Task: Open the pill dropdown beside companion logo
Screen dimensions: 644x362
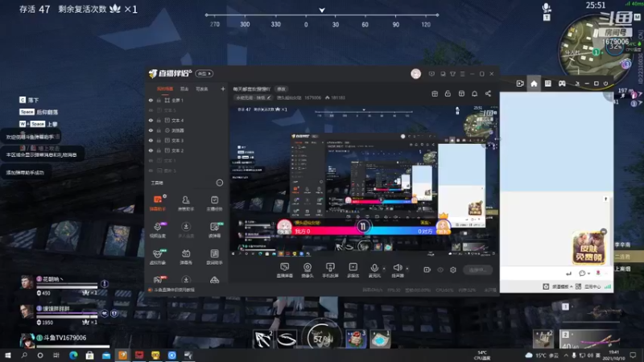Action: tap(204, 73)
